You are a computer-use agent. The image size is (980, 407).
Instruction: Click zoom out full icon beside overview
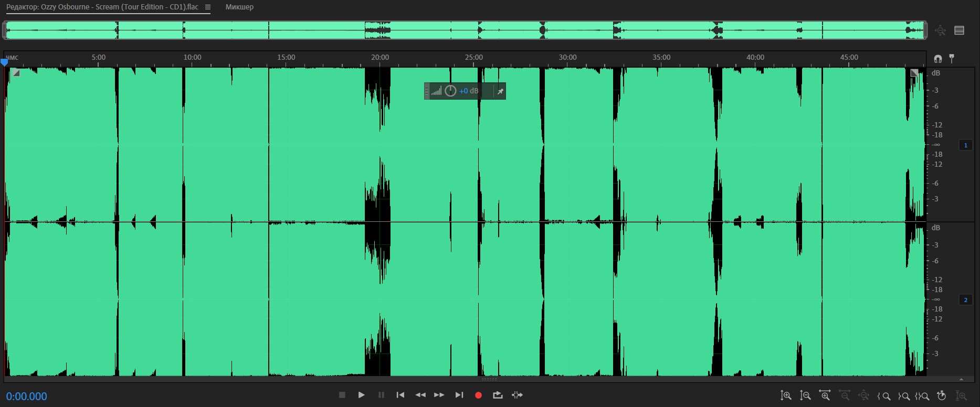click(940, 30)
